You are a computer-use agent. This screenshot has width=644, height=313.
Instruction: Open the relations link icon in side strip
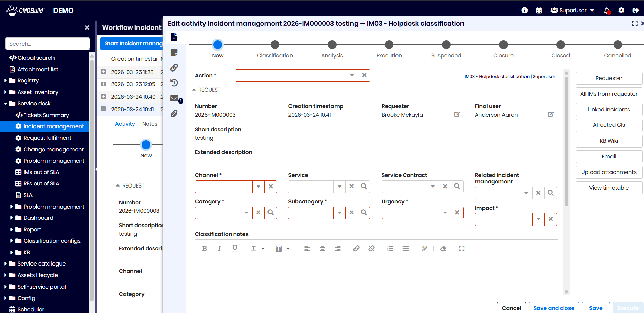[x=174, y=67]
